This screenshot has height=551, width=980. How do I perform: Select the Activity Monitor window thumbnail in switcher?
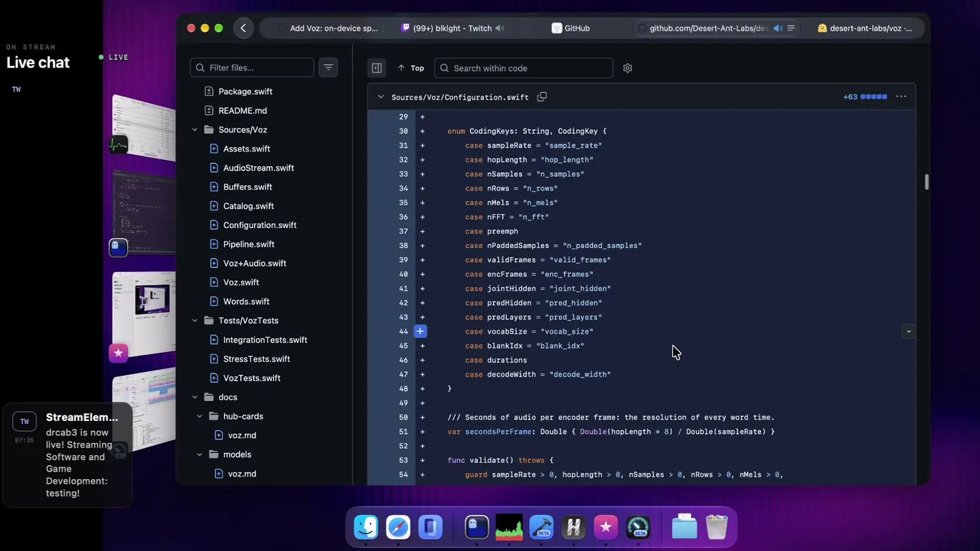[143, 126]
